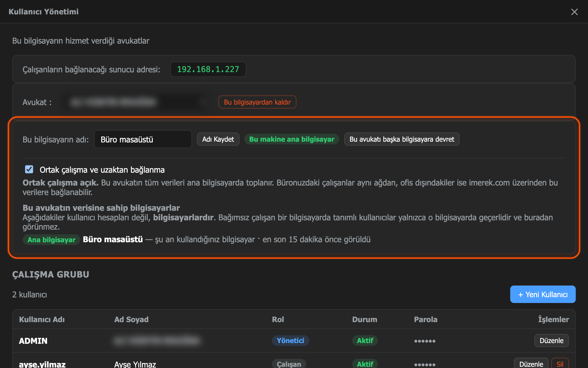Click the Aktif status in ADMIN row
588x368 pixels.
pyautogui.click(x=365, y=341)
